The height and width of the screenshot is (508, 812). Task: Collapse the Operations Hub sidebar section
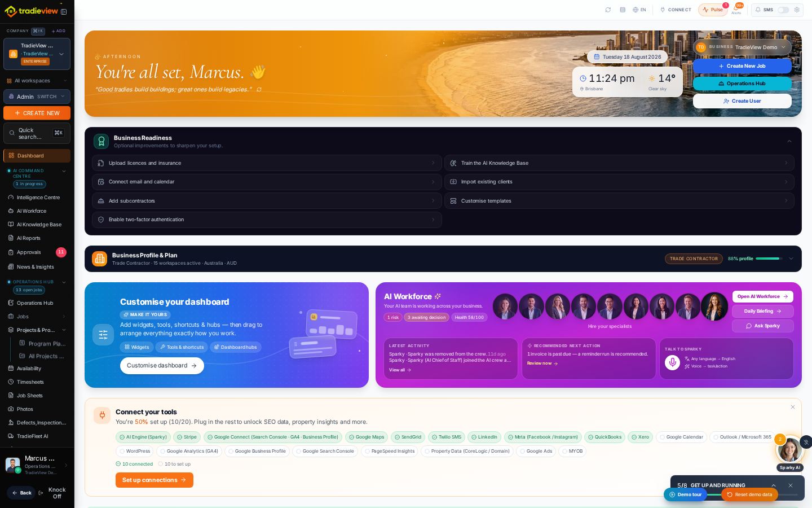64,282
